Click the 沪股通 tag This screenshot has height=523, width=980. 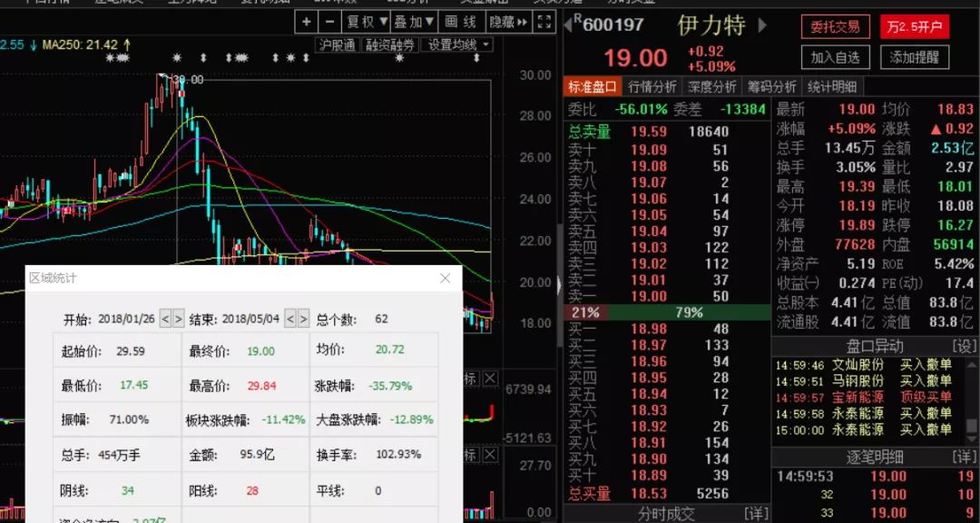(x=338, y=44)
